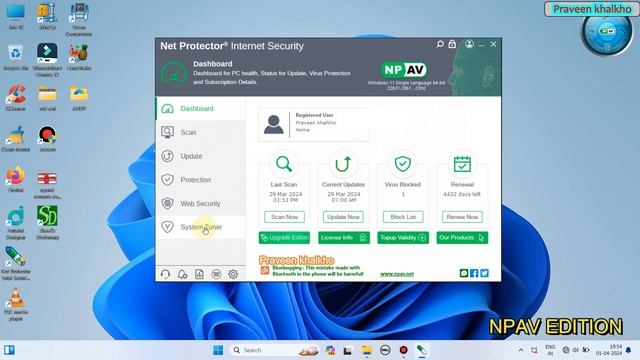Click the orange RSS news feed icon

[x=265, y=270]
